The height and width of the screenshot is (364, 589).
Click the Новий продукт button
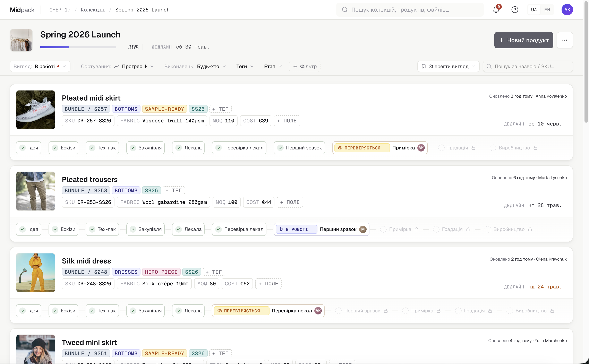click(x=524, y=40)
